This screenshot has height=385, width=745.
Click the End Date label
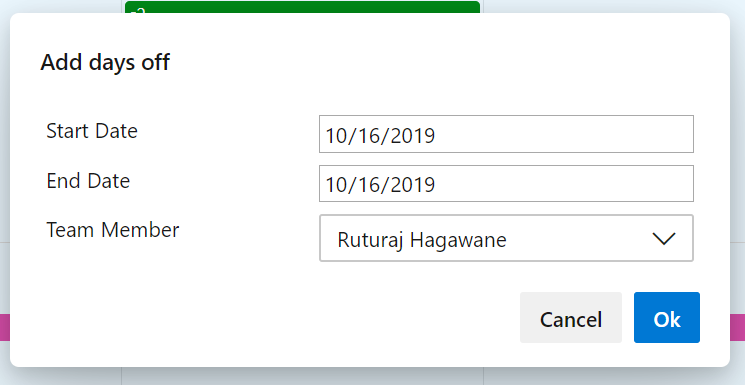tap(88, 181)
